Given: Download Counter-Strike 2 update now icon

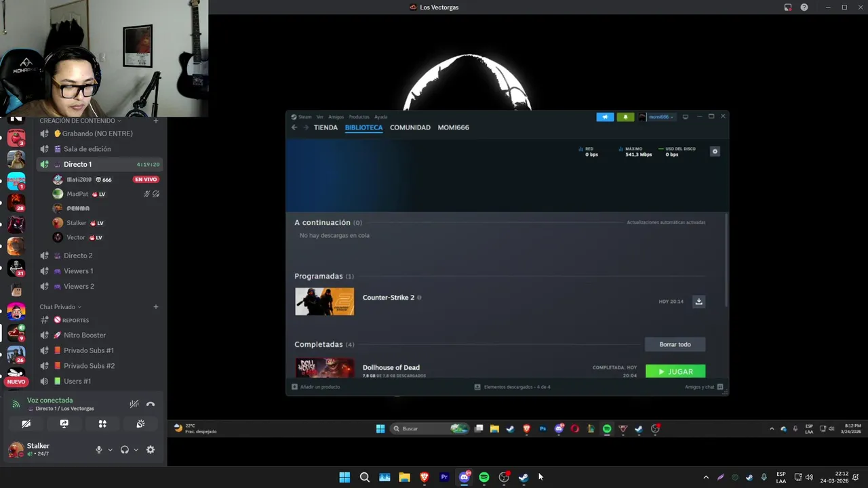Looking at the screenshot, I should tap(698, 302).
